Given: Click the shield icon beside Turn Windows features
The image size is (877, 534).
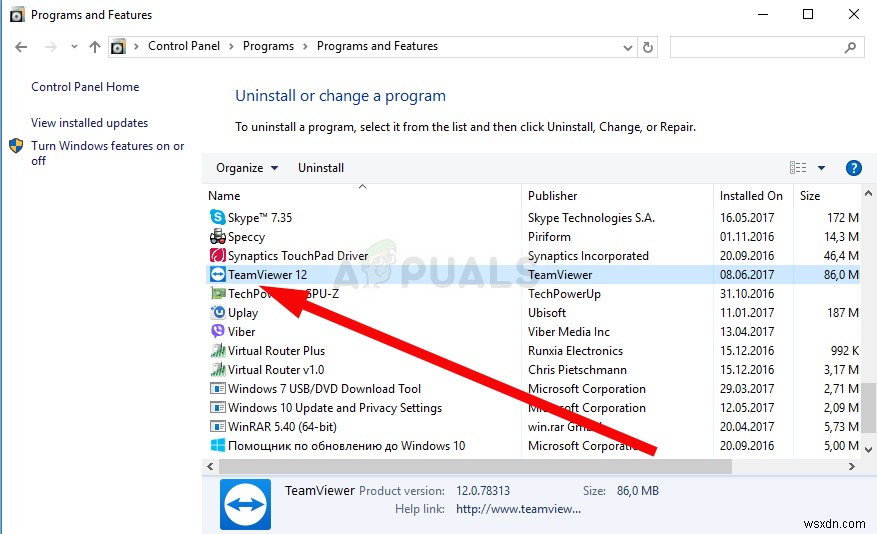Looking at the screenshot, I should (16, 146).
